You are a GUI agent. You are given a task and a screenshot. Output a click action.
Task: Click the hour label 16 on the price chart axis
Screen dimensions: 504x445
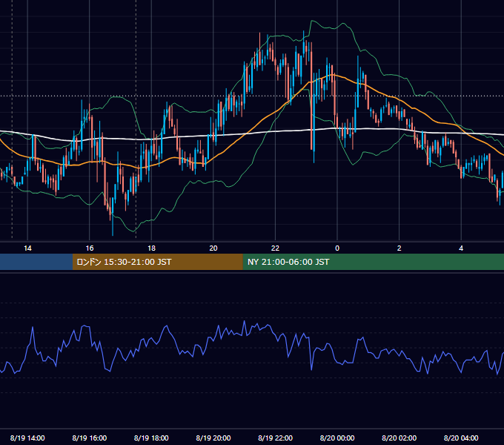[90, 248]
